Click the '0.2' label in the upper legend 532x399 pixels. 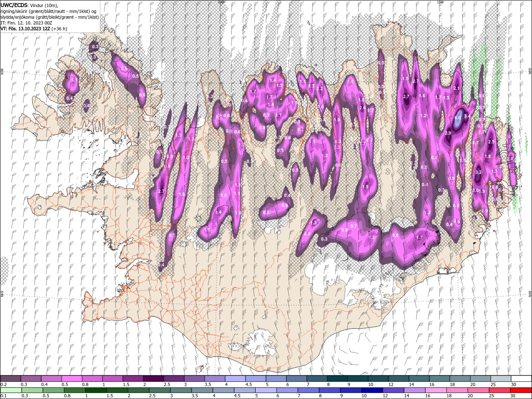click(4, 384)
